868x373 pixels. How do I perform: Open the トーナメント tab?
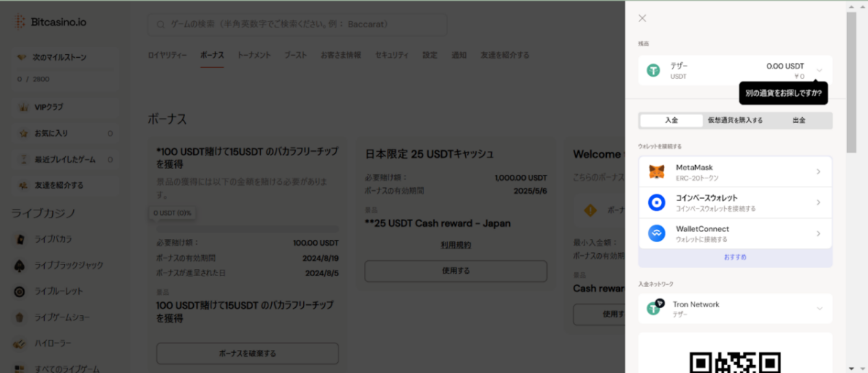(254, 55)
